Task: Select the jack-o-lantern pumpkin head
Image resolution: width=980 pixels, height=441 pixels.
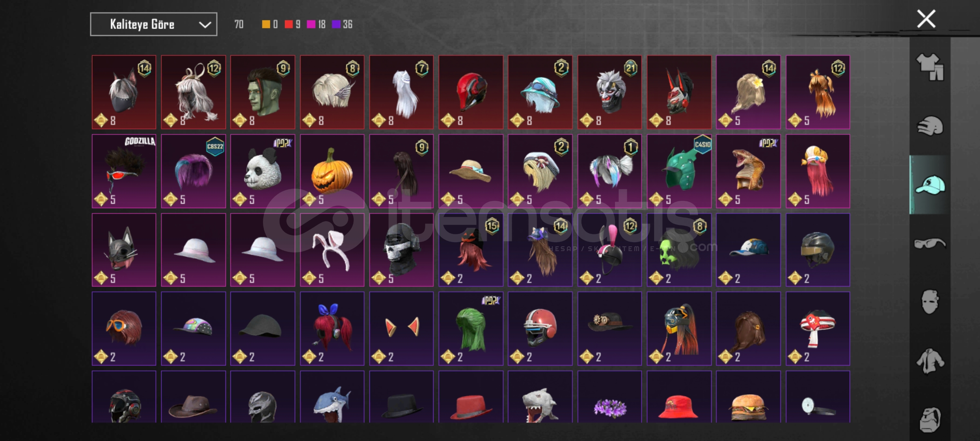Action: tap(332, 171)
